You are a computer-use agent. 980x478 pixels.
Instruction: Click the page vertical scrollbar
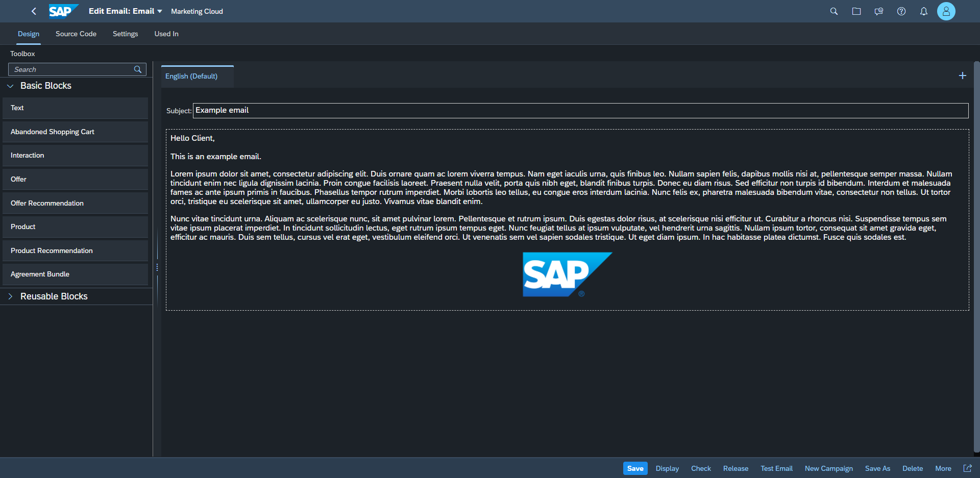[976, 257]
